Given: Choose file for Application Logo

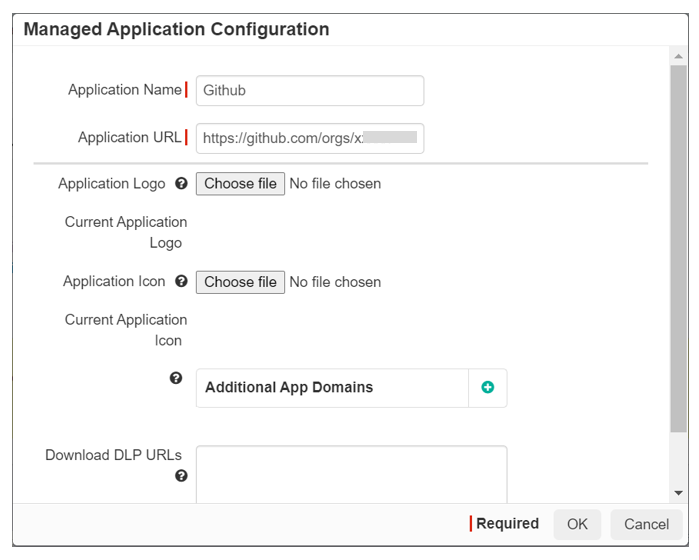Looking at the screenshot, I should point(240,184).
